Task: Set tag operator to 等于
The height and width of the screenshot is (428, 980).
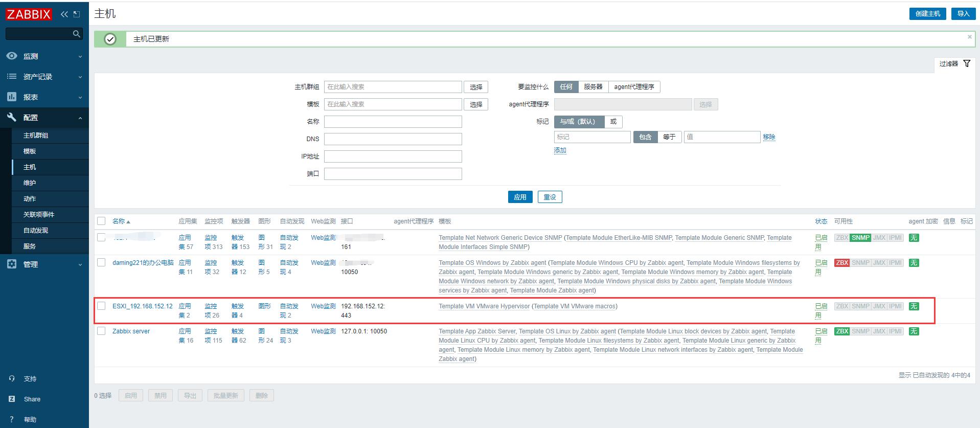Action: point(669,137)
